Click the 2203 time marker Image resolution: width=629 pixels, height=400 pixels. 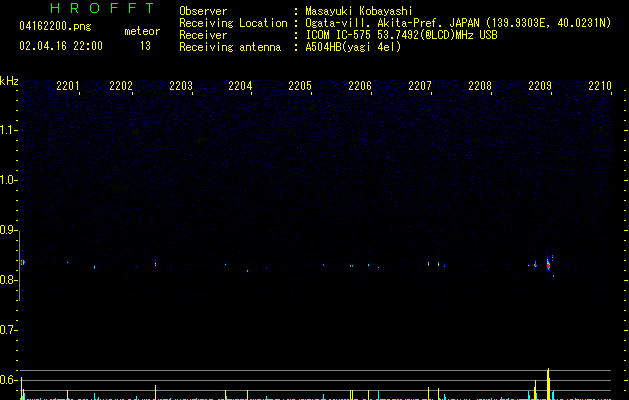click(x=181, y=86)
